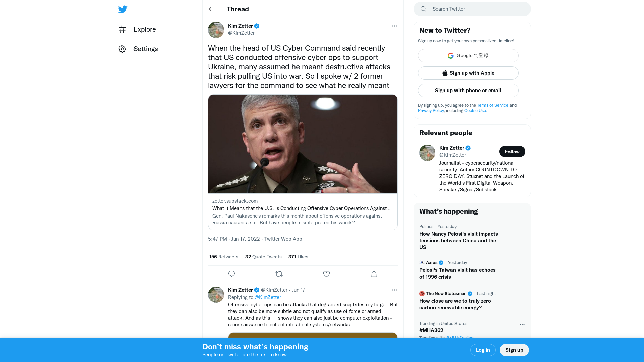The width and height of the screenshot is (644, 362).
Task: Click the Twitter bird logo
Action: 123,9
